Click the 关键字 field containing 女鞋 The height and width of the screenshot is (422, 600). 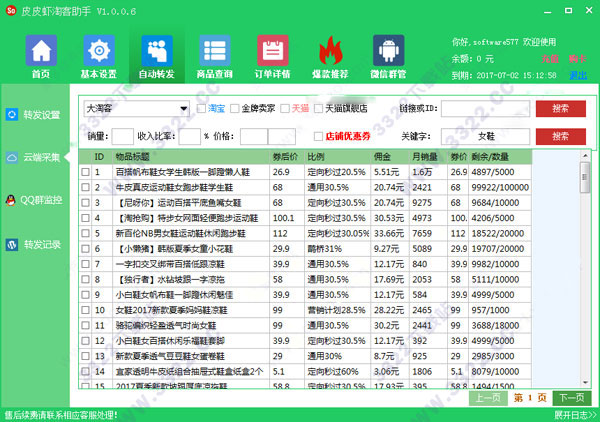pyautogui.click(x=486, y=136)
